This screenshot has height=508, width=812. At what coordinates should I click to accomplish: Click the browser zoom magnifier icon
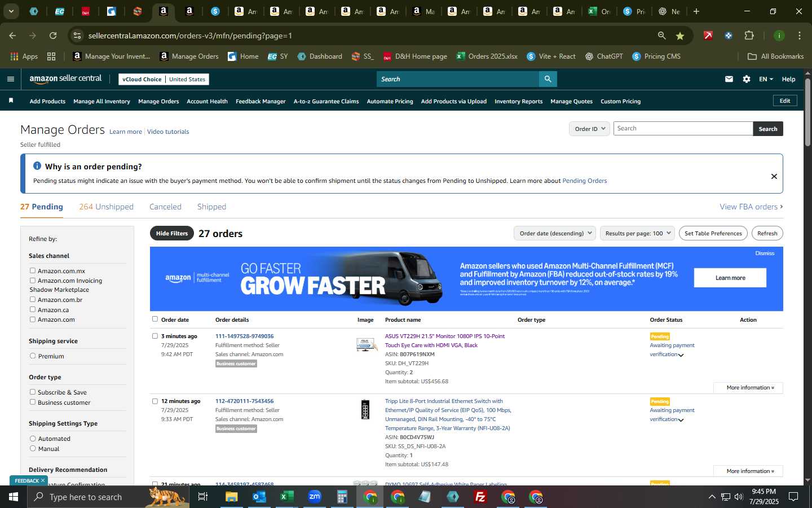pos(661,36)
